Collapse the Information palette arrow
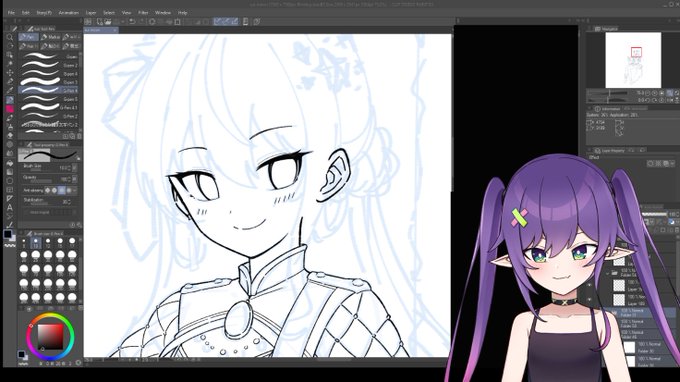 589,108
